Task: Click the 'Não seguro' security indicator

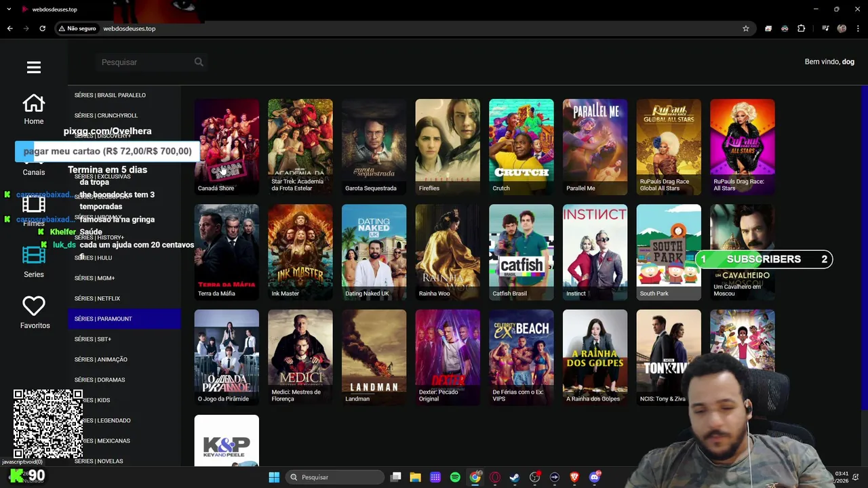Action: coord(77,28)
